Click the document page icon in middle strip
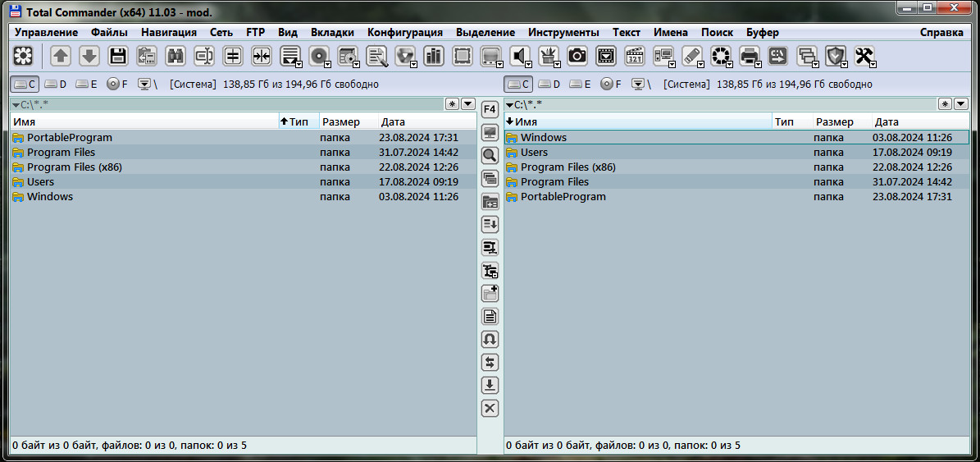980x462 pixels. [490, 316]
